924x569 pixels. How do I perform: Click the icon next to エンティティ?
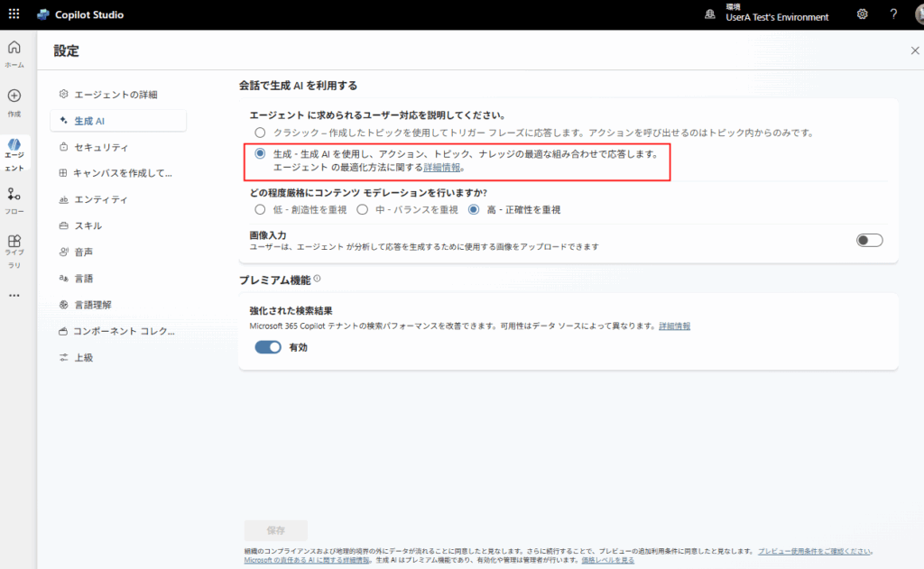[x=64, y=199]
